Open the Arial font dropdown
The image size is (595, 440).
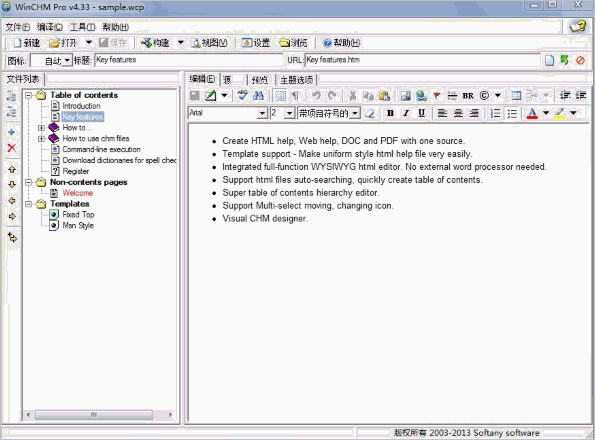pyautogui.click(x=263, y=113)
